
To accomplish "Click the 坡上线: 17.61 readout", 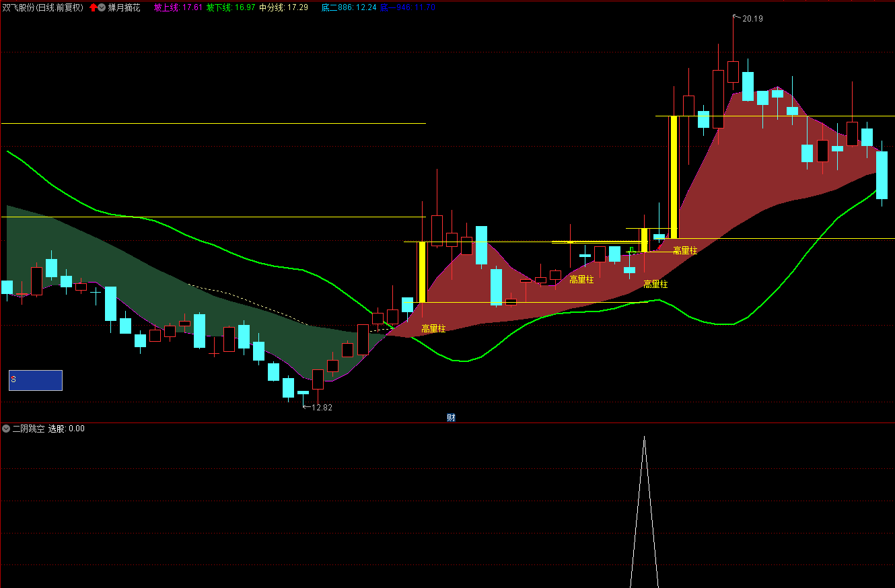I will (x=178, y=8).
